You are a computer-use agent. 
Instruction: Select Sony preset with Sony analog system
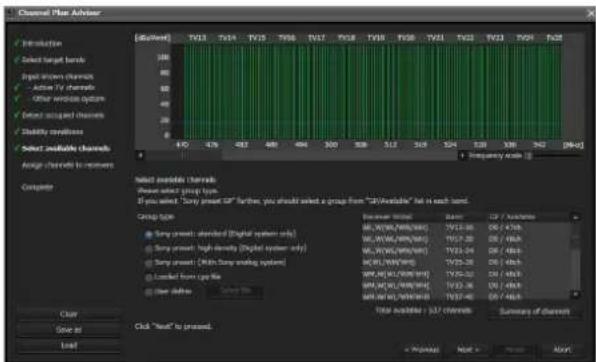coord(149,263)
